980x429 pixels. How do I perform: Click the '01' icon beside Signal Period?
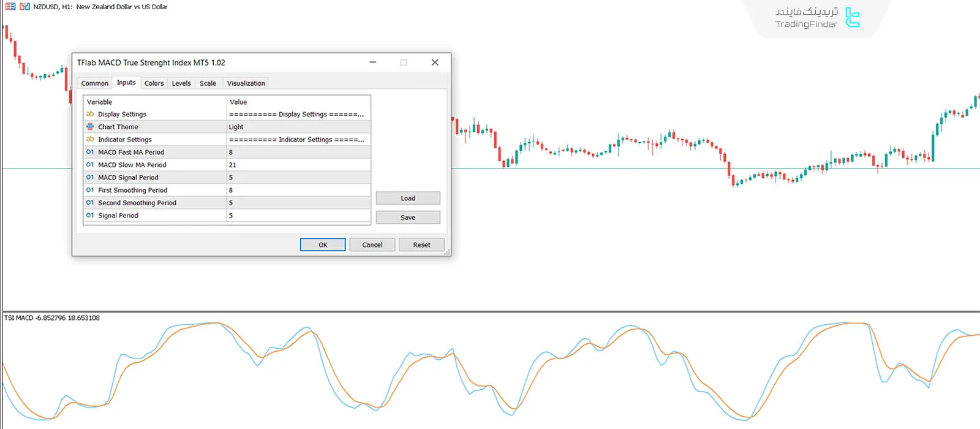tap(90, 216)
